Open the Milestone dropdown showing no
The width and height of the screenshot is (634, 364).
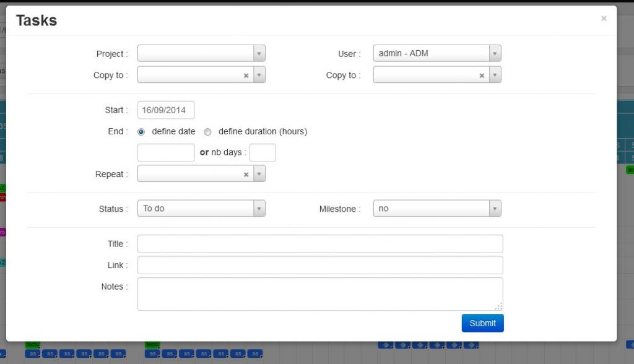495,209
